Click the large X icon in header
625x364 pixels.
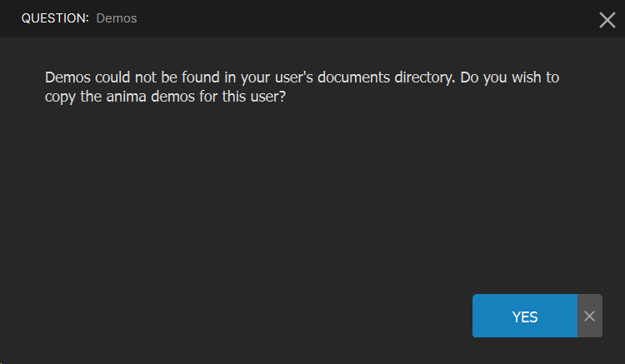click(x=607, y=20)
